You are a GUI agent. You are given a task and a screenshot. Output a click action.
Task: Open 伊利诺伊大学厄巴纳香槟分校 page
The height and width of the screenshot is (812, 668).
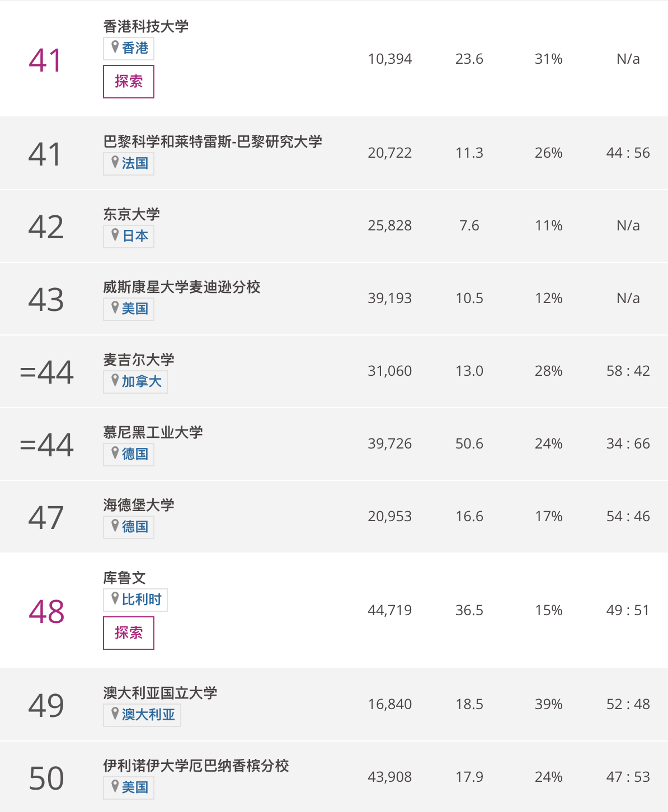[x=196, y=766]
